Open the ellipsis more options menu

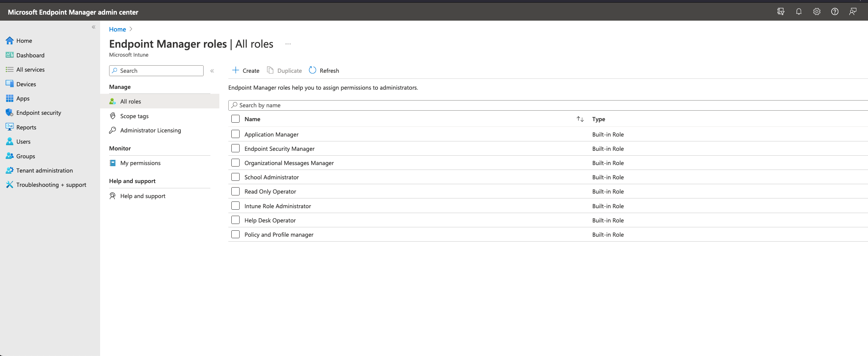[288, 44]
